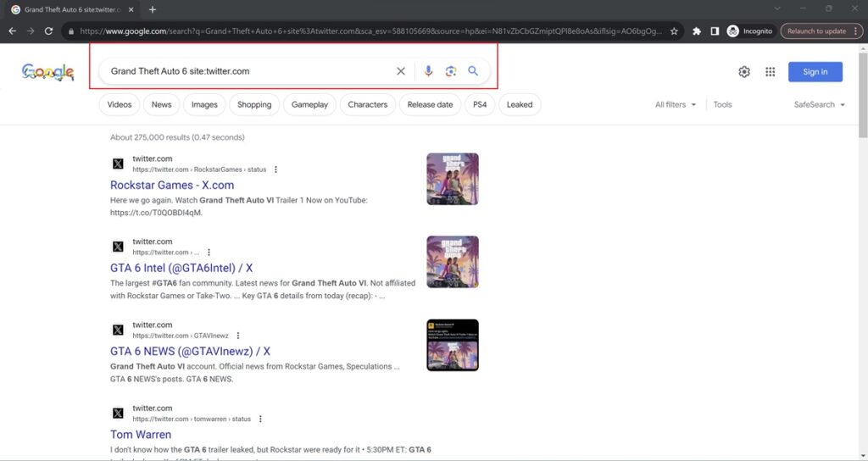Select the Release date filter chip

point(430,104)
